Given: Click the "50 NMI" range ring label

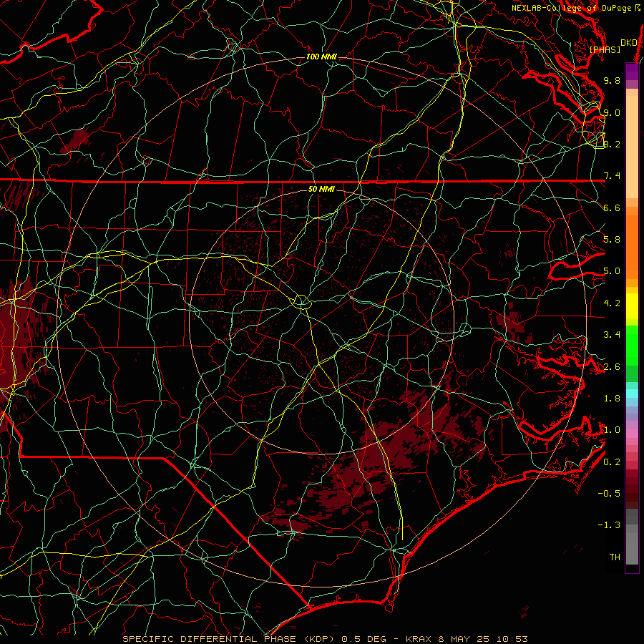Looking at the screenshot, I should pyautogui.click(x=321, y=190).
